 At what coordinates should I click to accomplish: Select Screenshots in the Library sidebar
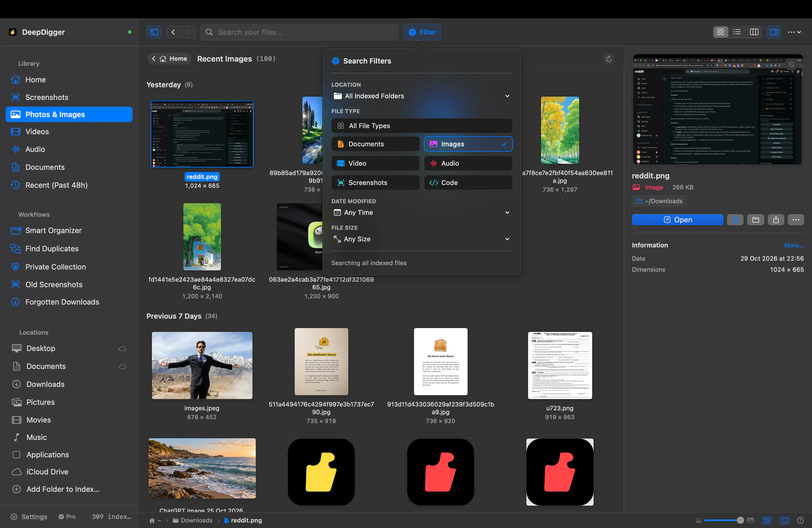69,97
